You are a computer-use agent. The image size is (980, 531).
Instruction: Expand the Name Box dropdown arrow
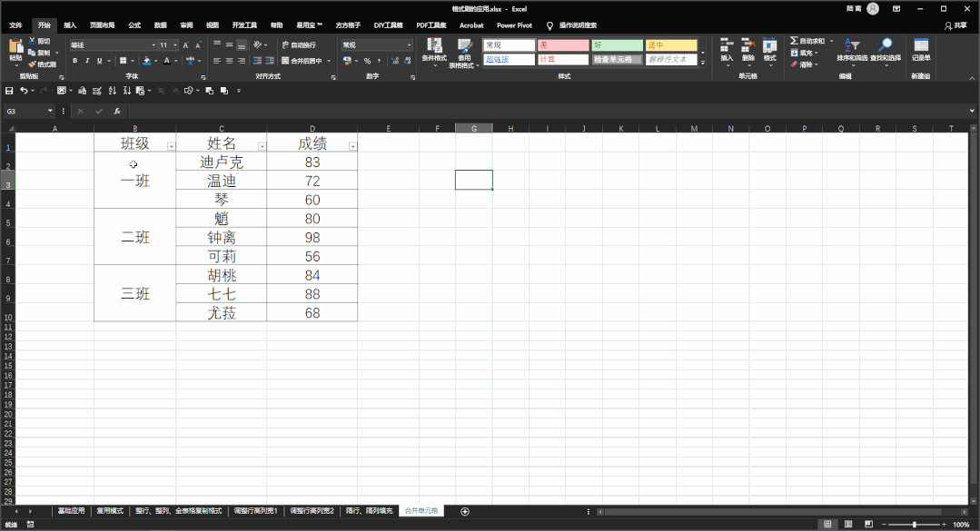click(x=50, y=112)
